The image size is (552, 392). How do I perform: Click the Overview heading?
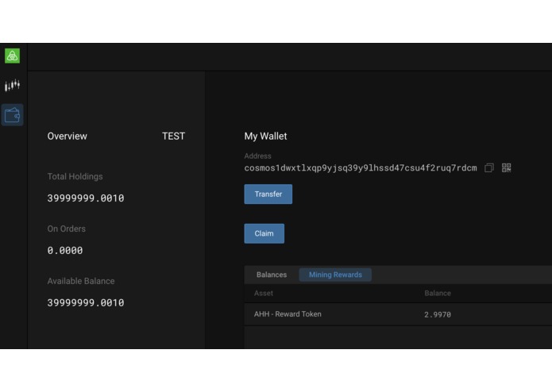(x=68, y=136)
